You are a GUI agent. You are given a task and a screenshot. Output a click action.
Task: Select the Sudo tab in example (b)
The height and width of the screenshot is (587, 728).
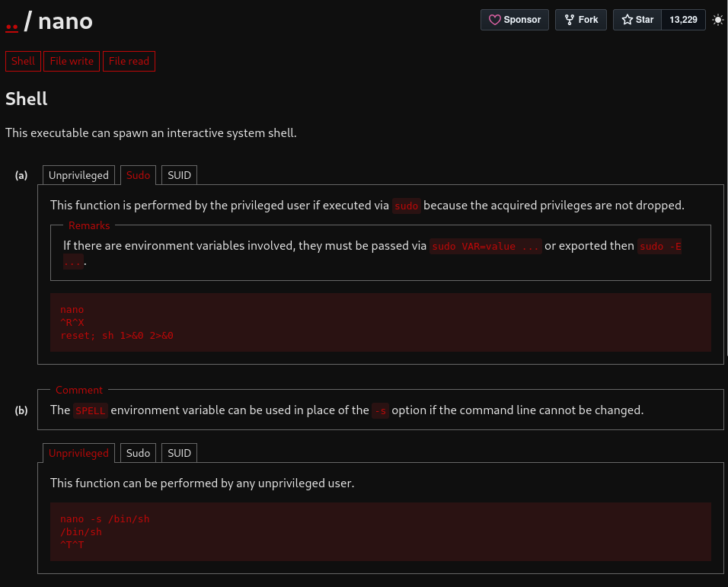(138, 453)
